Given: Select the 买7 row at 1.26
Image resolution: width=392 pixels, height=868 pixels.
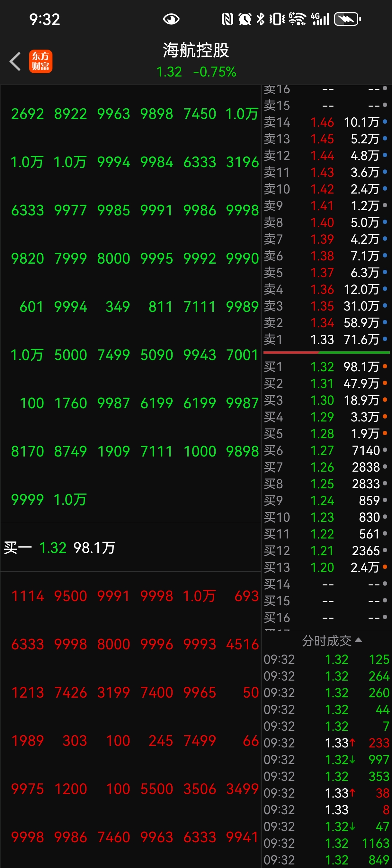Looking at the screenshot, I should [326, 467].
